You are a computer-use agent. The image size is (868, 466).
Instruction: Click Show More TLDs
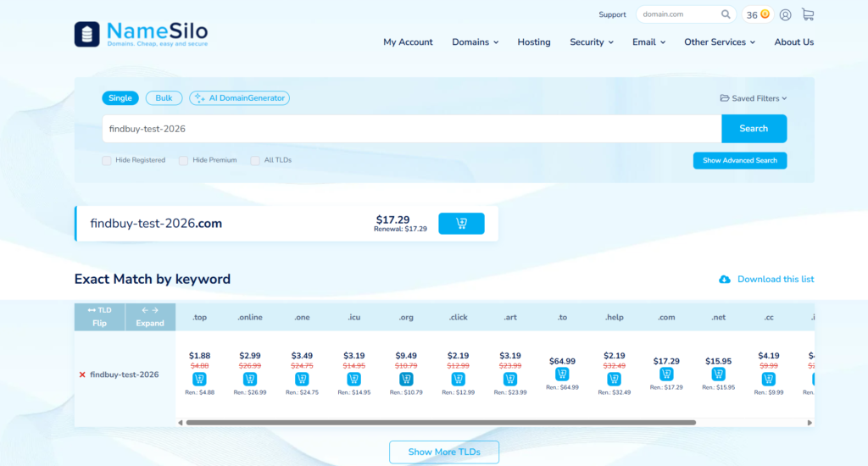(x=444, y=452)
